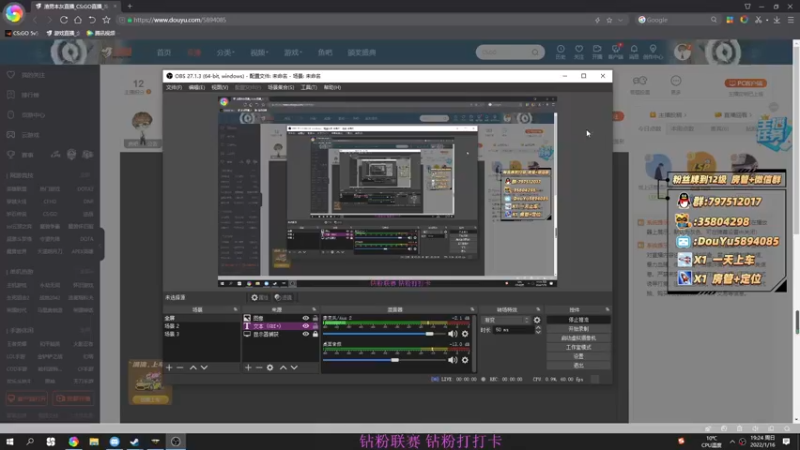Image resolution: width=800 pixels, height=450 pixels.
Task: Open settings gear for 桌面音频 mixer channel
Action: pos(465,360)
